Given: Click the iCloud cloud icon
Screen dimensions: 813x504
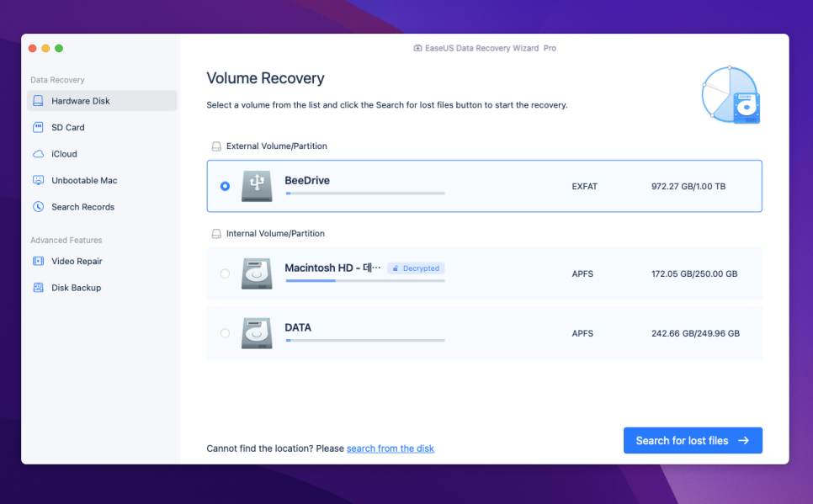Looking at the screenshot, I should coord(39,154).
